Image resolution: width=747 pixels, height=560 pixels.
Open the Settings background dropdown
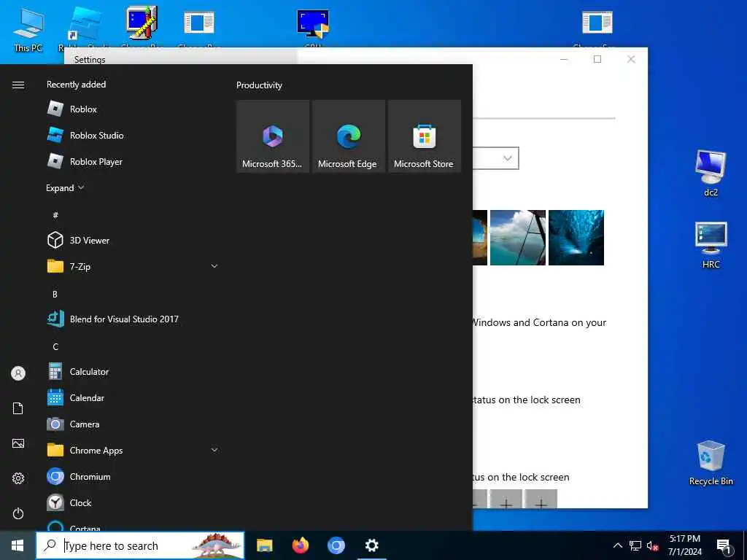(496, 158)
